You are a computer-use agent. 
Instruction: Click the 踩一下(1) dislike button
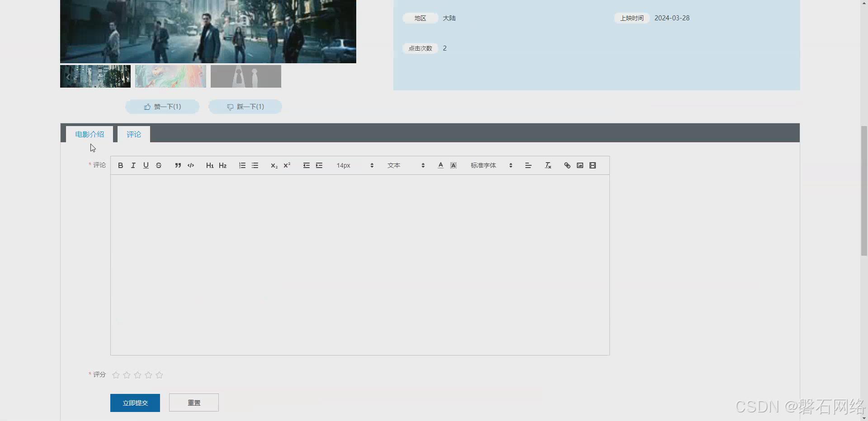(x=245, y=107)
